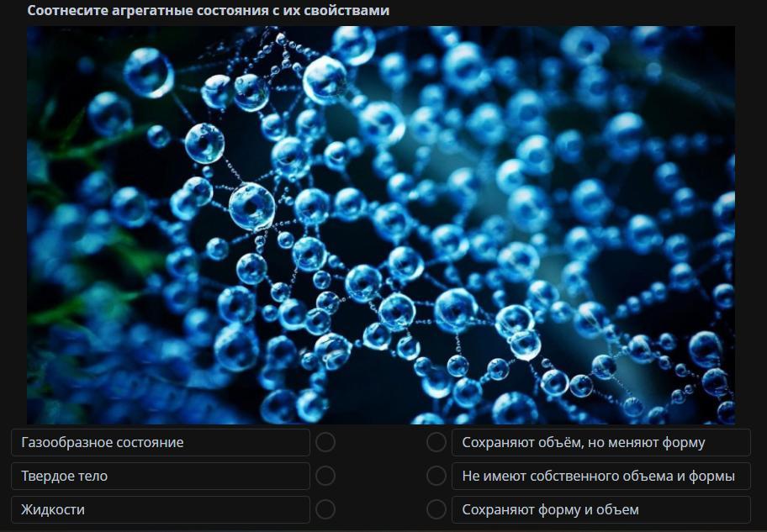Select the connector circle beside Жидкости
The width and height of the screenshot is (767, 532).
325,509
